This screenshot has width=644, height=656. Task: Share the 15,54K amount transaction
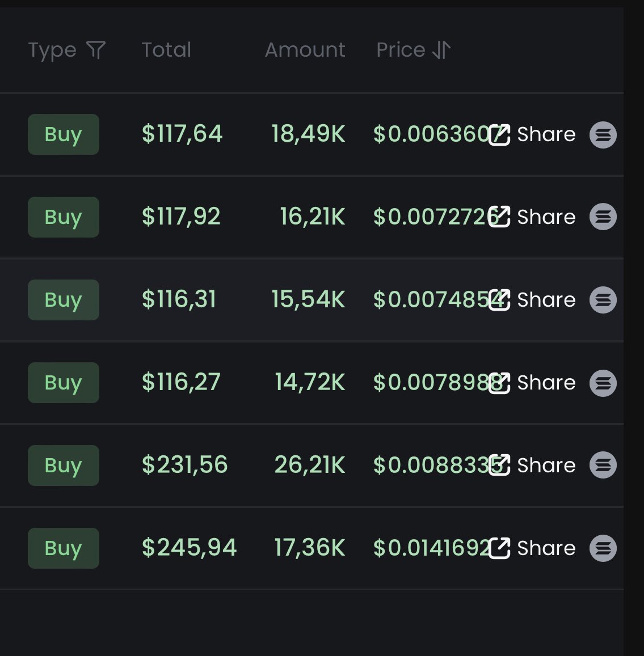click(532, 299)
